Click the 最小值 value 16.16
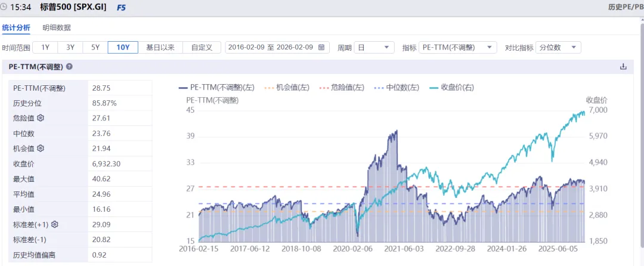644x266 pixels. 101,209
